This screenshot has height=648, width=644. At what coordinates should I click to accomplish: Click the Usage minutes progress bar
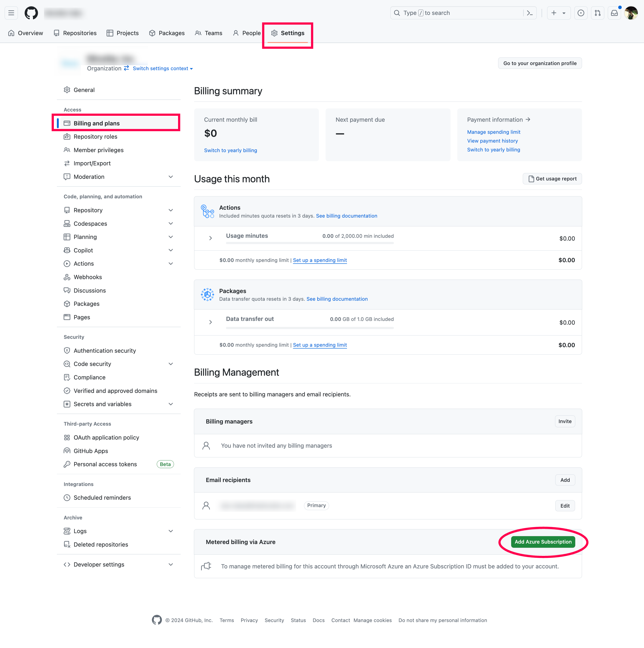[310, 243]
